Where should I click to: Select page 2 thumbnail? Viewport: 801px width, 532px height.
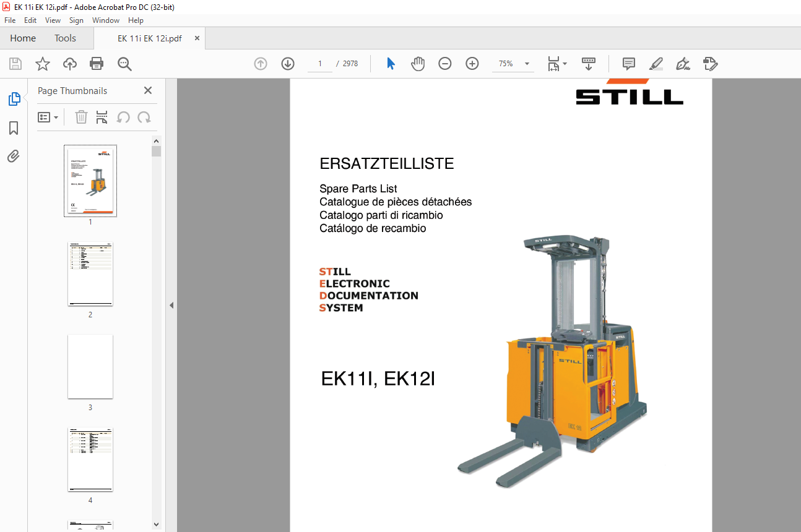(90, 274)
